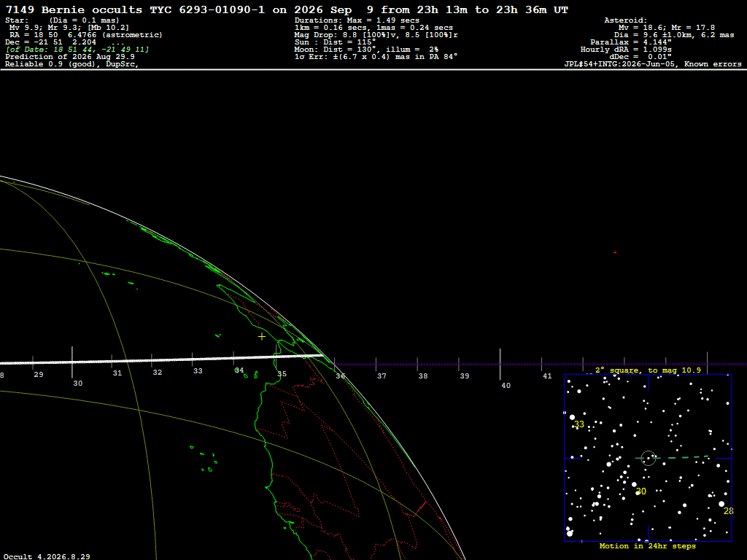The image size is (747, 560).
Task: Click the large star near label 28
Action: coord(721,504)
